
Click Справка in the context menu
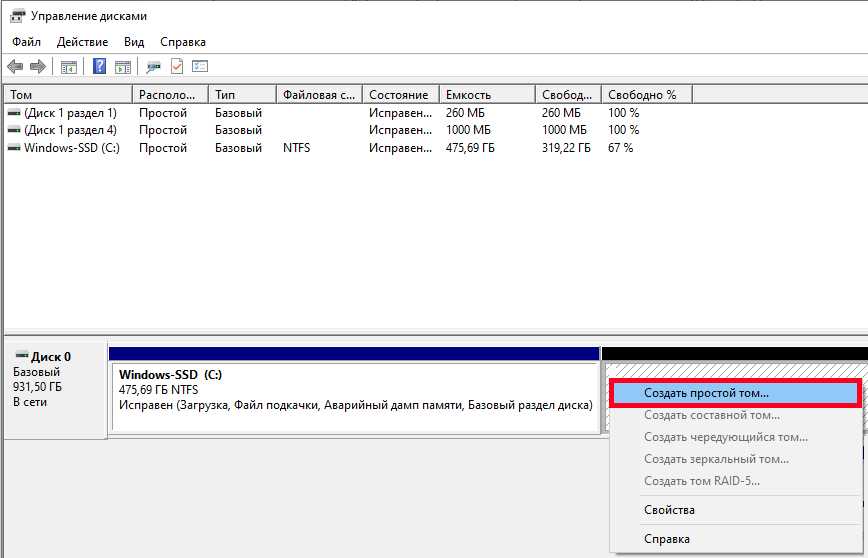667,539
